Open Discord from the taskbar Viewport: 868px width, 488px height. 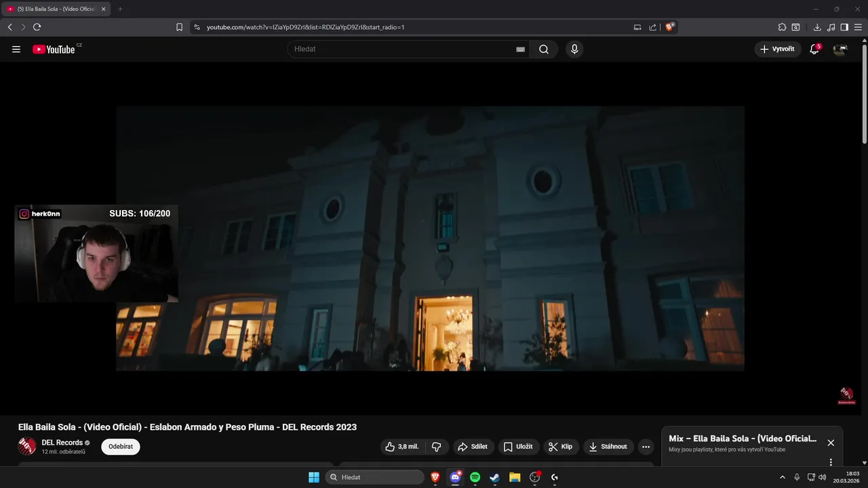455,477
